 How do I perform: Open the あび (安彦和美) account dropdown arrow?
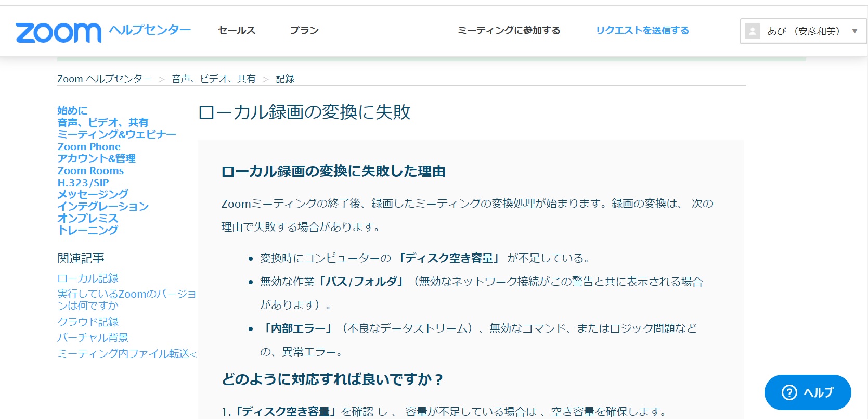tap(854, 31)
